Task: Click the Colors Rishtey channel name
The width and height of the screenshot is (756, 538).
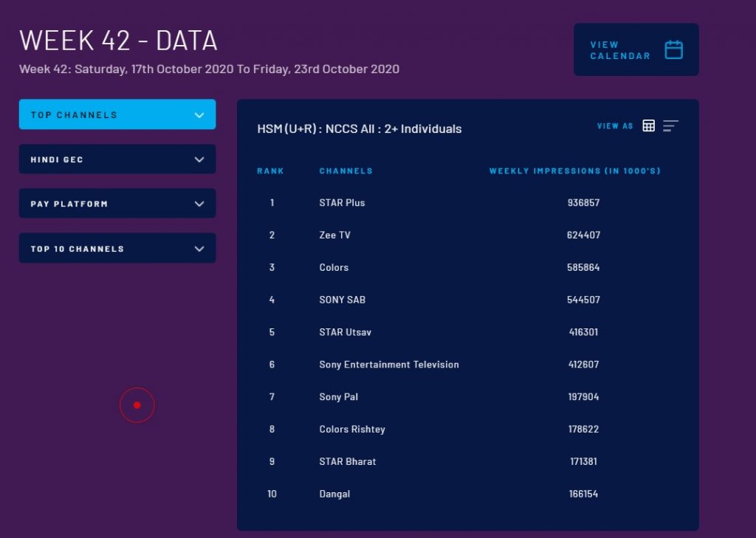Action: 352,430
